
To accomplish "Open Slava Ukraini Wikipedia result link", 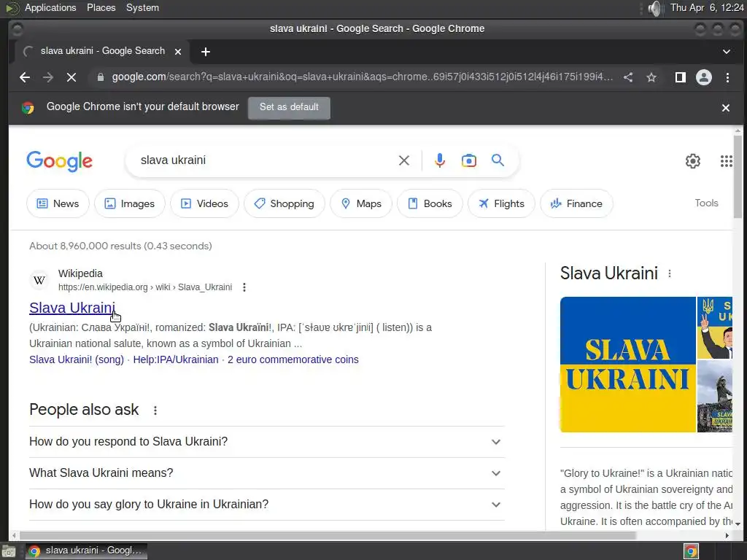I will point(72,308).
